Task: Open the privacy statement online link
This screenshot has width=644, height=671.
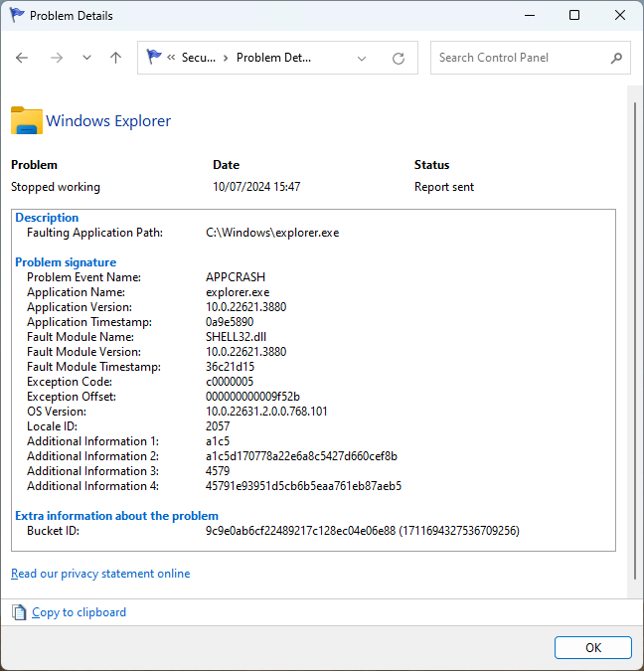Action: 100,574
